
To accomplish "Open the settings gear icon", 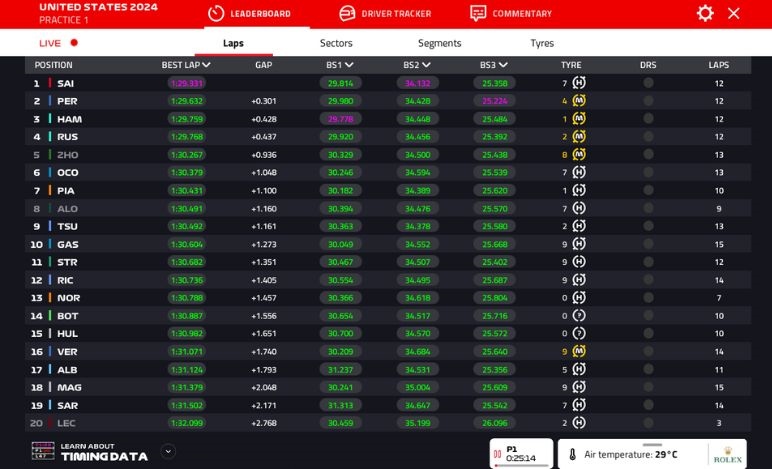I will [x=705, y=13].
